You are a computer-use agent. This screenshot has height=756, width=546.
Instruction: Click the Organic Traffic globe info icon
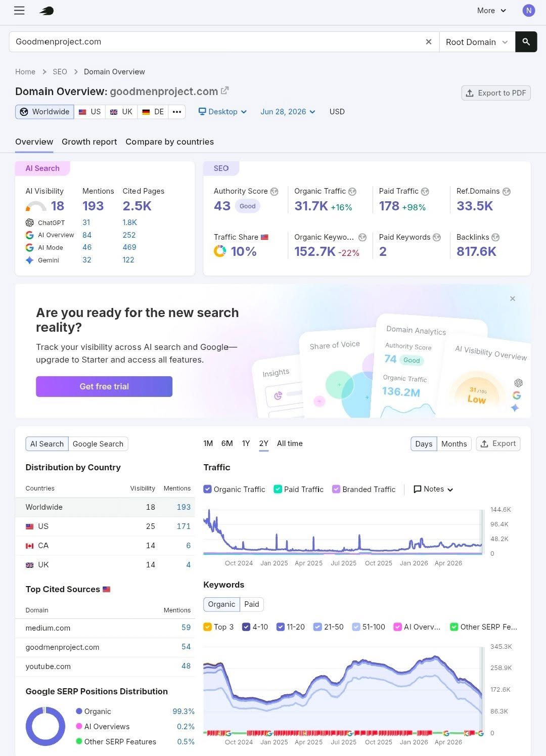[x=352, y=192]
